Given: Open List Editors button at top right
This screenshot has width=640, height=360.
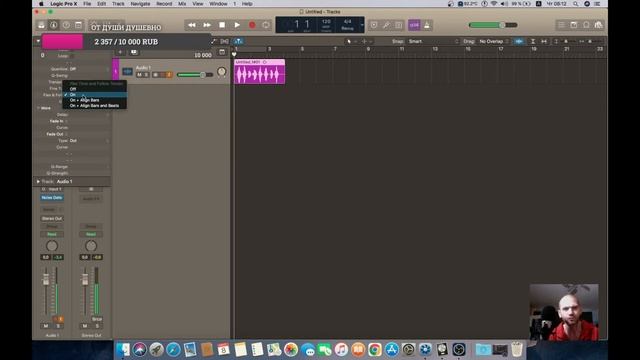Looking at the screenshot, I should click(x=562, y=25).
